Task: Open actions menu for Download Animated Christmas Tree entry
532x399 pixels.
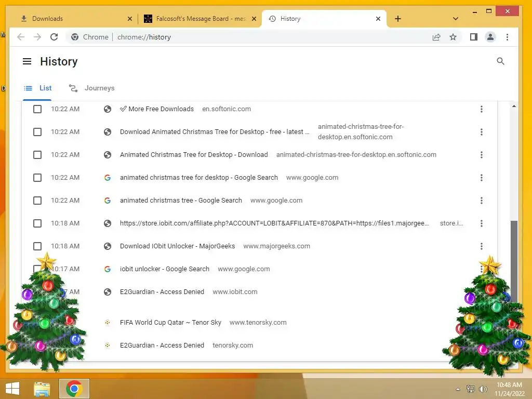Action: click(x=481, y=131)
